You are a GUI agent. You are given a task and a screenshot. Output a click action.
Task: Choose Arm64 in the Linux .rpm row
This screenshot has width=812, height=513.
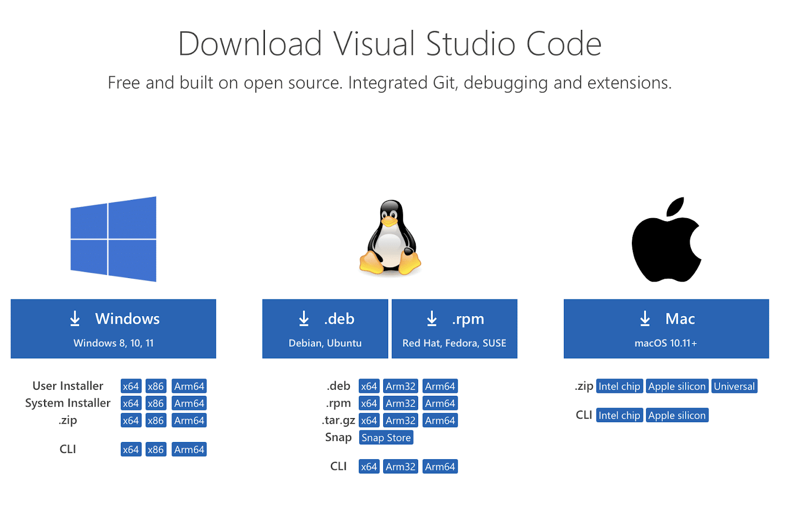tap(440, 403)
